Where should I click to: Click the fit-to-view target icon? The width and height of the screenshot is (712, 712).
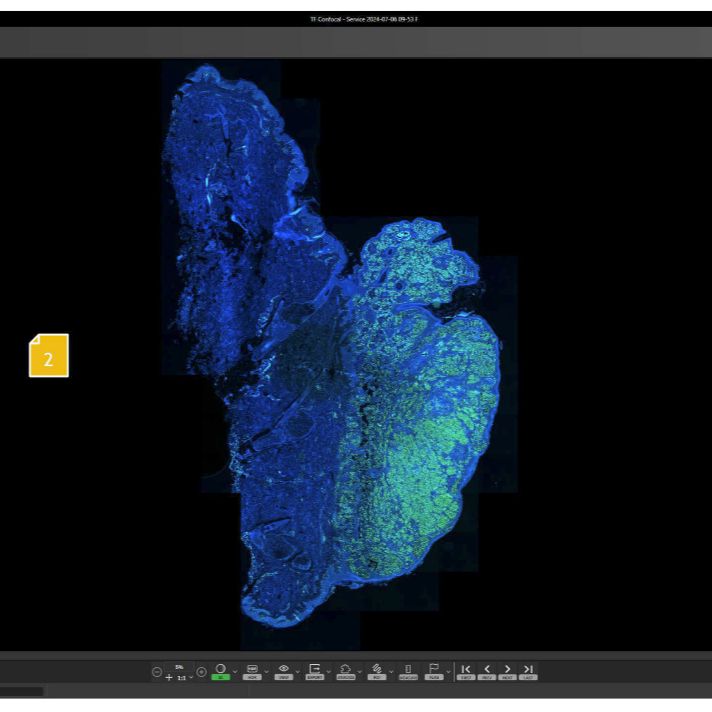(201, 672)
